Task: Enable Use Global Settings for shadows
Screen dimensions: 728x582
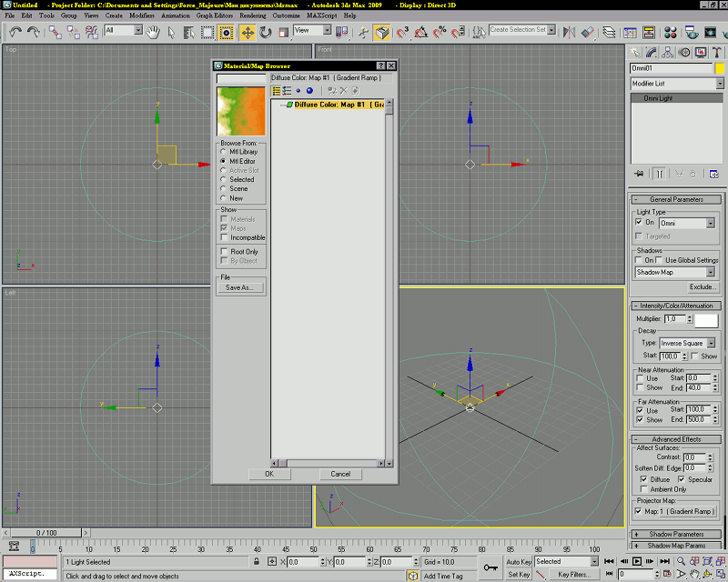Action: pos(658,260)
